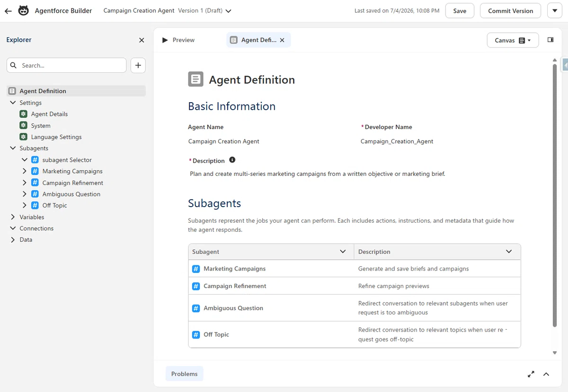Click Marketing Campaigns hash icon in table
This screenshot has height=392, width=568.
pyautogui.click(x=196, y=269)
